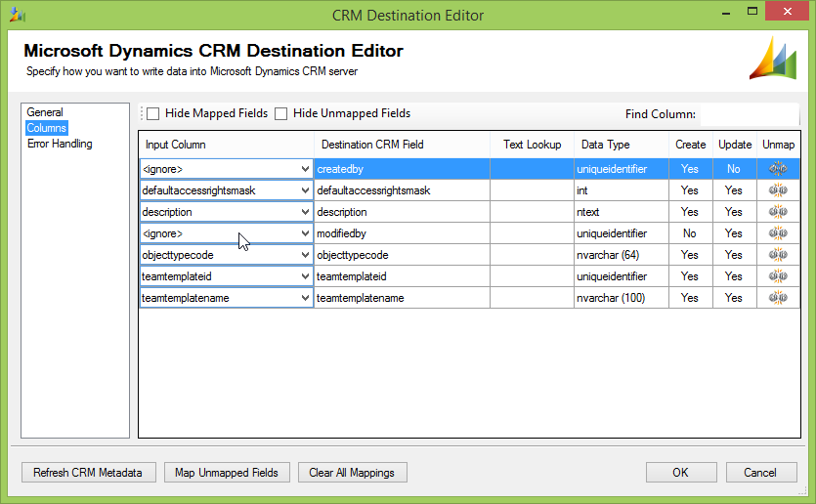Viewport: 816px width, 504px height.
Task: Click the ntext data type cell
Action: point(622,212)
